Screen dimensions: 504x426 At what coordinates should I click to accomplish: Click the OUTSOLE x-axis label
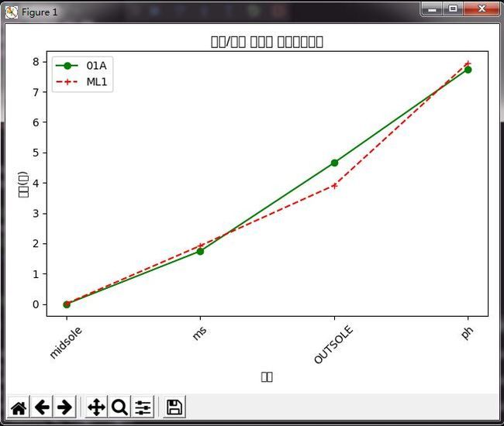point(333,345)
